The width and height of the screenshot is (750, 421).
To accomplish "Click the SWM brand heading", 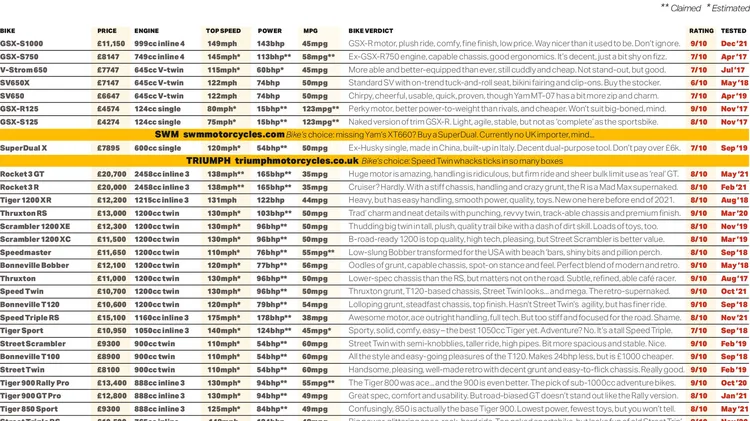I will pos(166,134).
